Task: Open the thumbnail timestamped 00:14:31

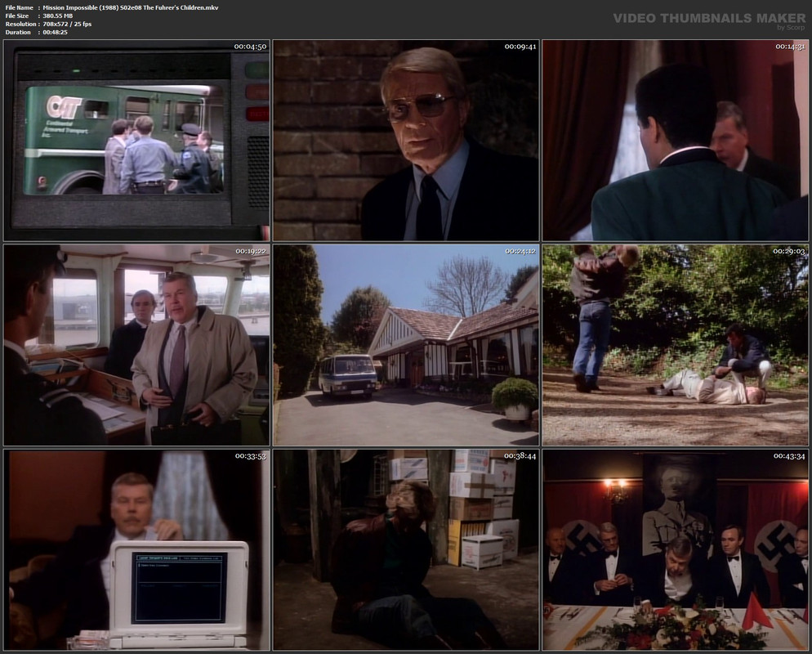Action: tap(676, 141)
